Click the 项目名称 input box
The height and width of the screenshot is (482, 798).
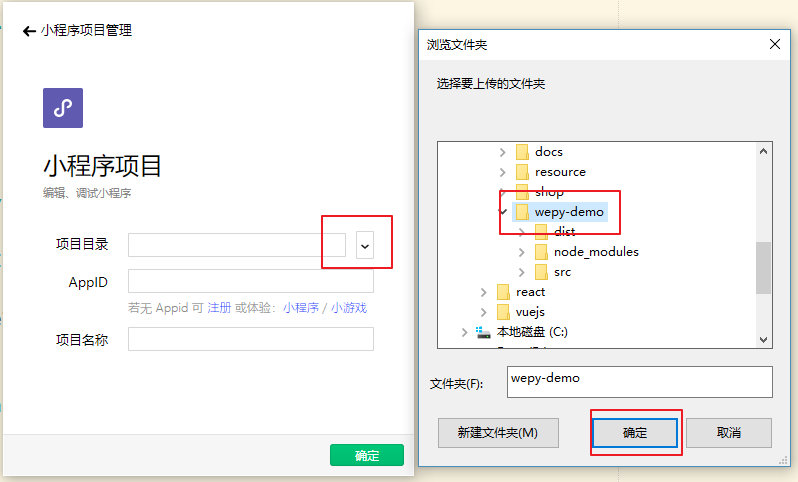click(250, 340)
